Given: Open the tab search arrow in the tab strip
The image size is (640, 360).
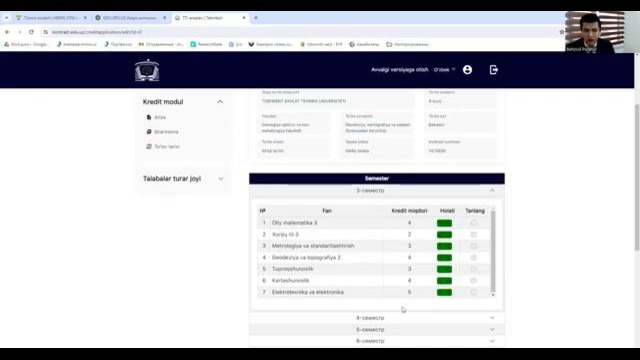Looking at the screenshot, I should [x=6, y=18].
